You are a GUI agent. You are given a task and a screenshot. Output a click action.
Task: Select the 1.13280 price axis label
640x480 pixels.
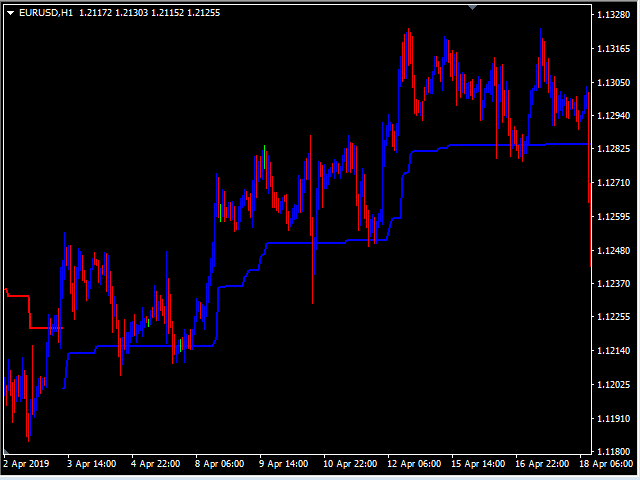pyautogui.click(x=613, y=15)
